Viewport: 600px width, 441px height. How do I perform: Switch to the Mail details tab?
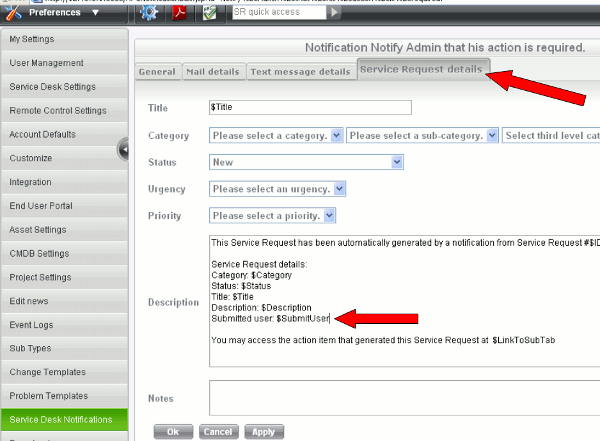[213, 72]
